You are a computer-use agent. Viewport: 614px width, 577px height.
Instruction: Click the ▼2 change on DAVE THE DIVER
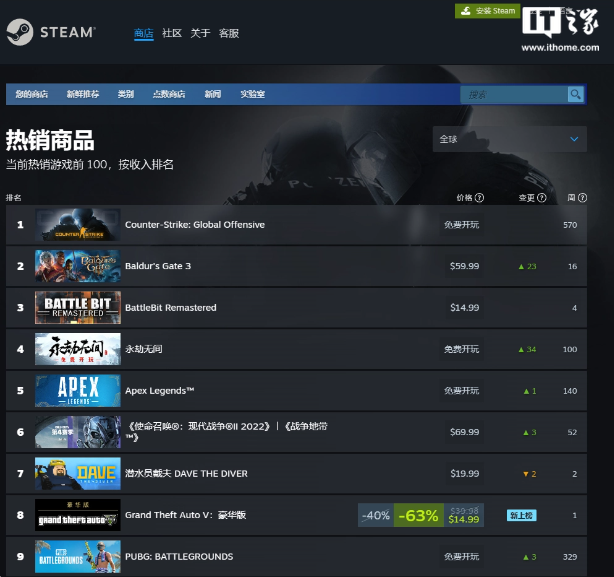pos(530,474)
